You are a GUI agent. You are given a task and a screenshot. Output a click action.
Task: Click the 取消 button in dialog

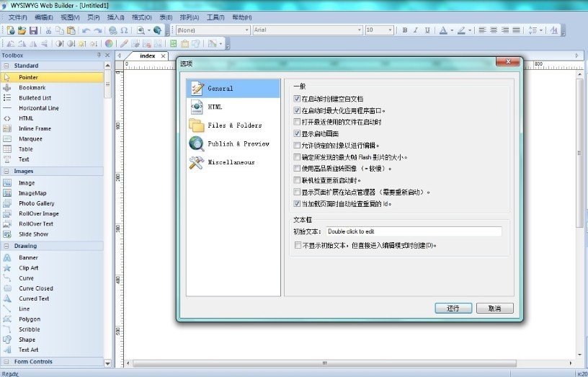click(494, 309)
